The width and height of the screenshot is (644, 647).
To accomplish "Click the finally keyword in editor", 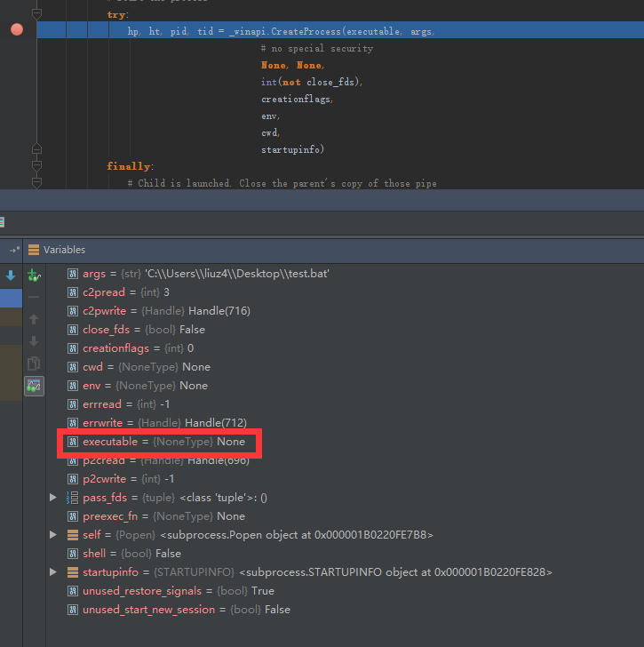I will pyautogui.click(x=129, y=166).
